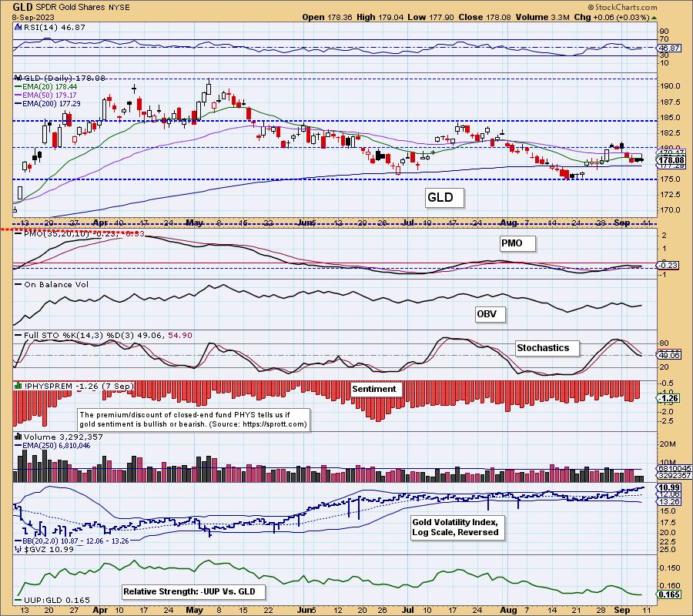
Task: Click the sentiment value tag -1.26
Action: (x=668, y=398)
